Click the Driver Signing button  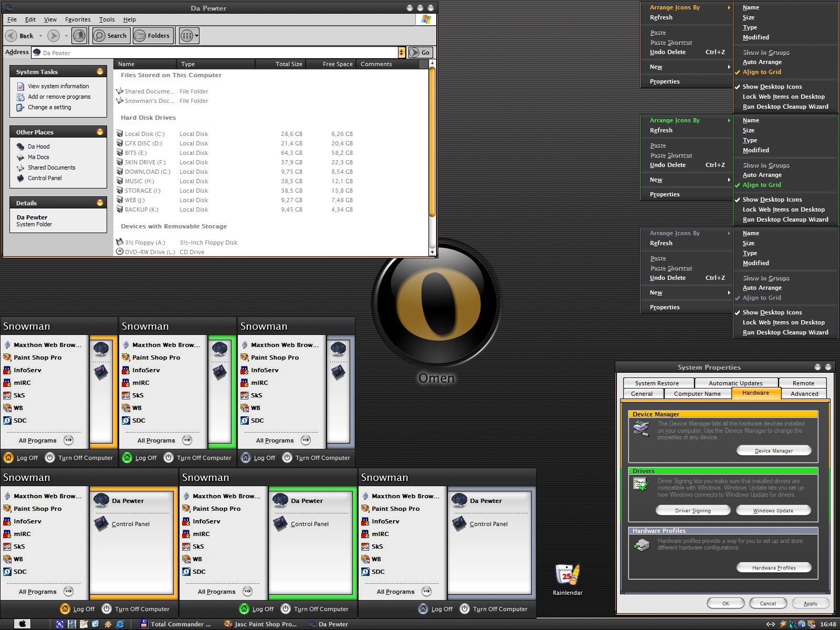(693, 510)
